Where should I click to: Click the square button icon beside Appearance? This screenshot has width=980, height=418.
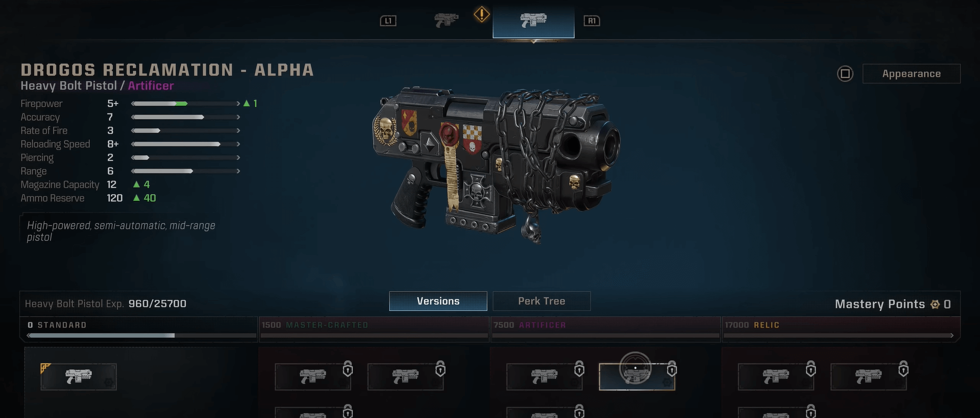(845, 74)
